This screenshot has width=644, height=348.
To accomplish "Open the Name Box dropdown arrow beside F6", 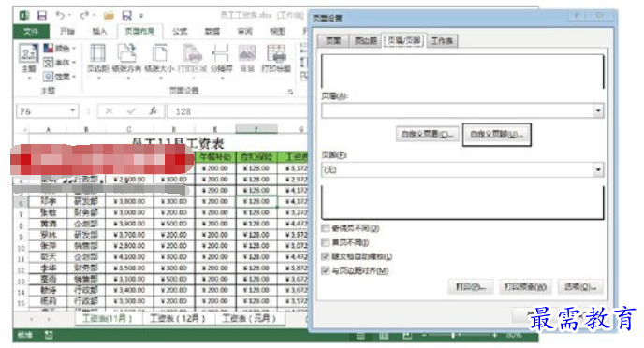I will [72, 110].
